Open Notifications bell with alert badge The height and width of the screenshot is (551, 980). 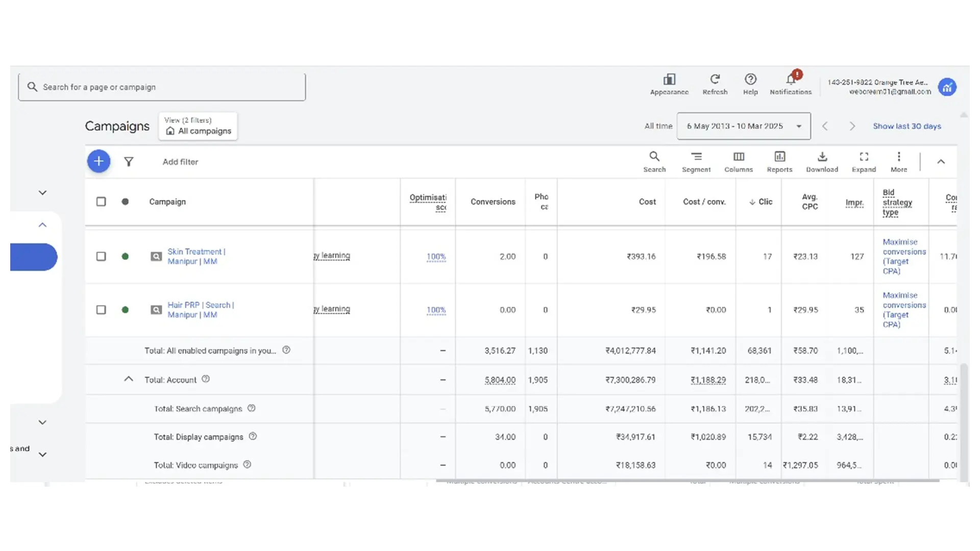click(791, 79)
